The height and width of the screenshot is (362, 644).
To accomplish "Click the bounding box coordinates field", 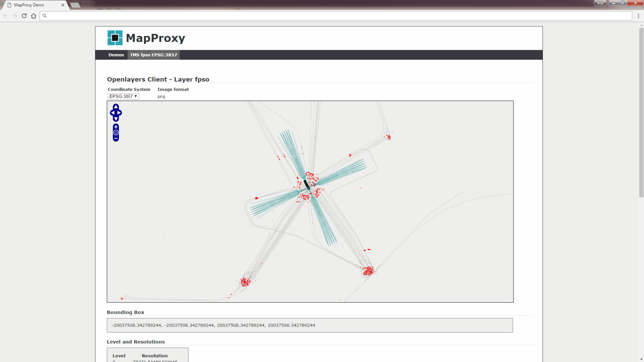I will [310, 325].
